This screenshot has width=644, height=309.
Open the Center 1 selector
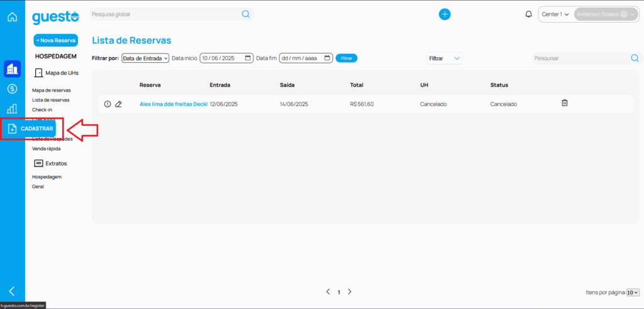point(555,14)
